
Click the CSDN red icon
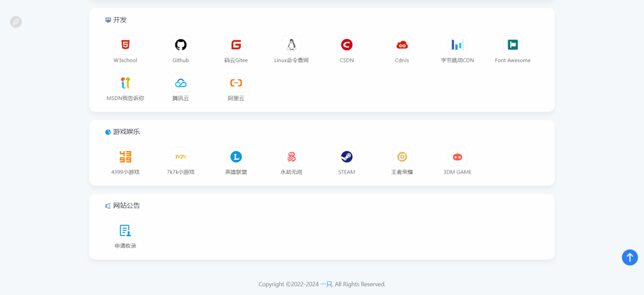pyautogui.click(x=347, y=45)
